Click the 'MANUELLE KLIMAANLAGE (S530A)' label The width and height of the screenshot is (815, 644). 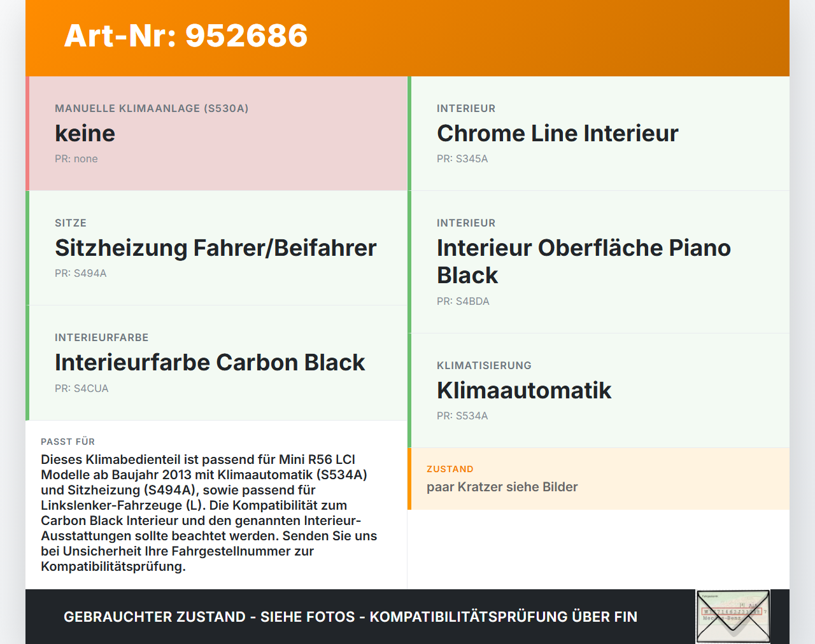pos(152,108)
